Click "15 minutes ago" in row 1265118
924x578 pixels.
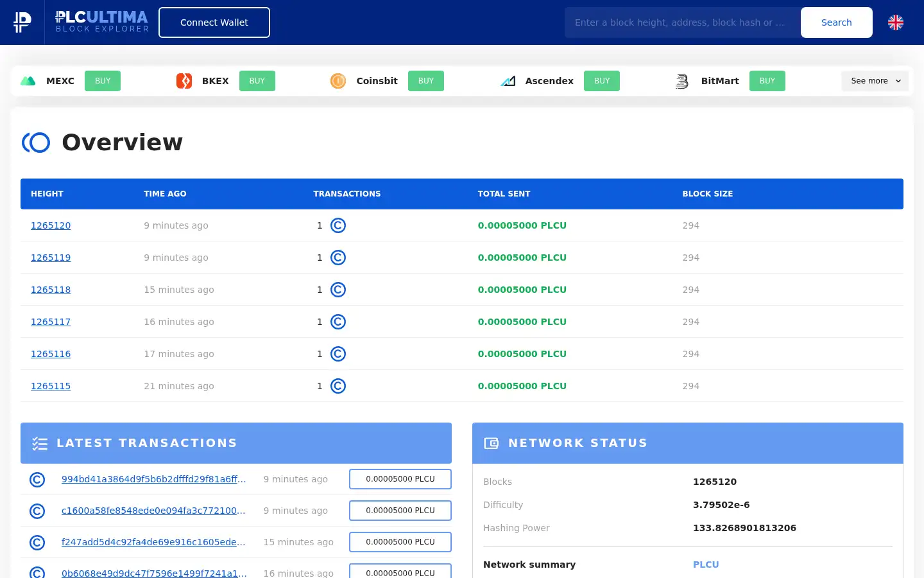(179, 290)
